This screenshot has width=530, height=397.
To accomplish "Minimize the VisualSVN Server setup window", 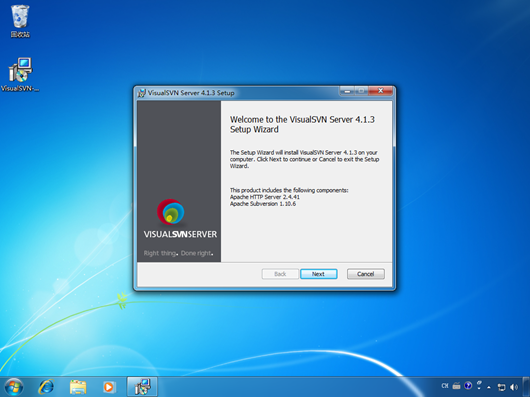I will 347,91.
